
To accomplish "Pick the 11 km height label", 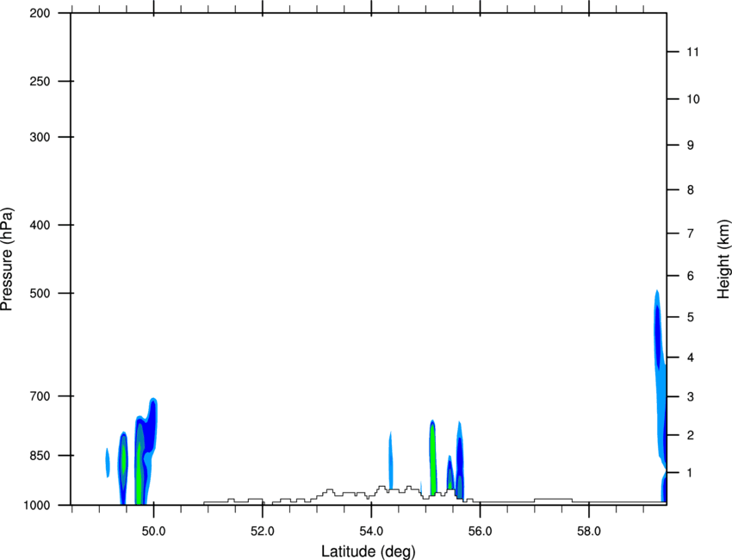I will pyautogui.click(x=692, y=52).
